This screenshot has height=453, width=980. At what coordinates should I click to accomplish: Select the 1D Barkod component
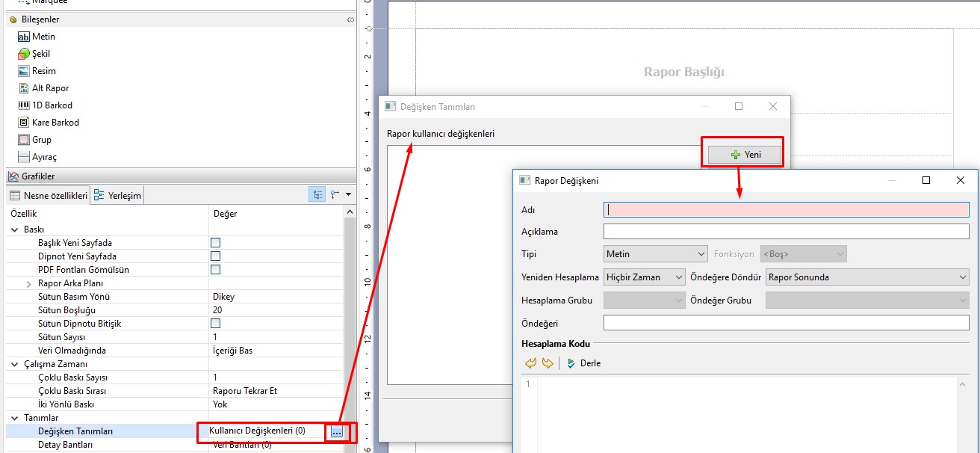(x=52, y=105)
